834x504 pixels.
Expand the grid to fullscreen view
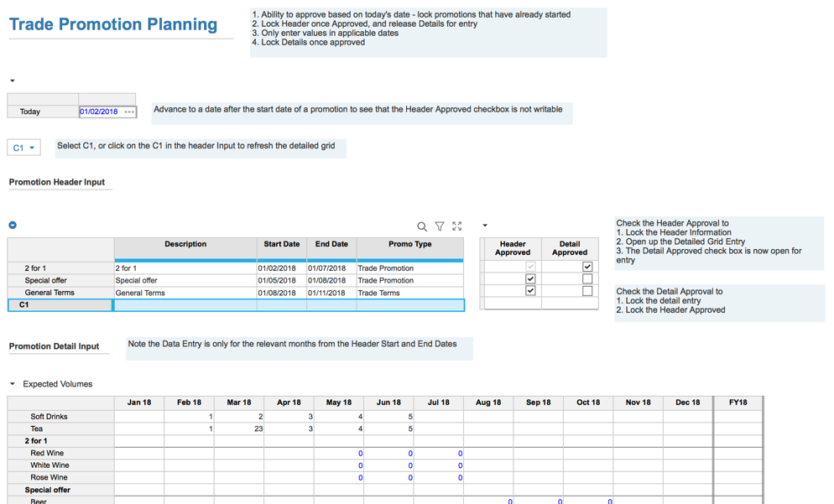[x=456, y=226]
